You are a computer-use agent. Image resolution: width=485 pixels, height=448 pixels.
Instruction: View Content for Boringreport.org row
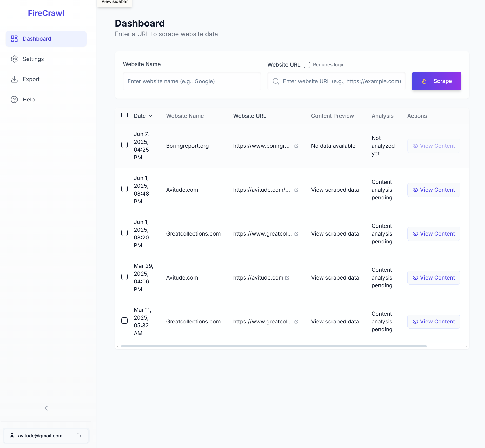click(x=434, y=146)
